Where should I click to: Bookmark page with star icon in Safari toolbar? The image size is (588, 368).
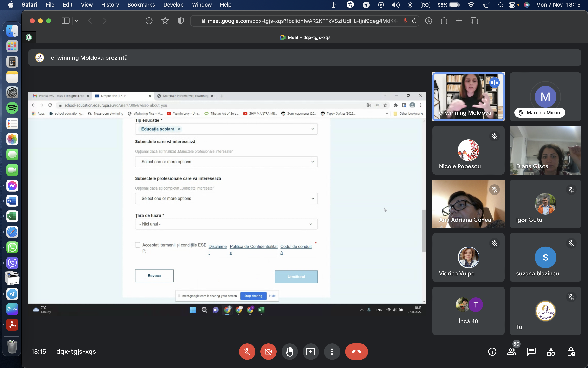click(x=165, y=21)
